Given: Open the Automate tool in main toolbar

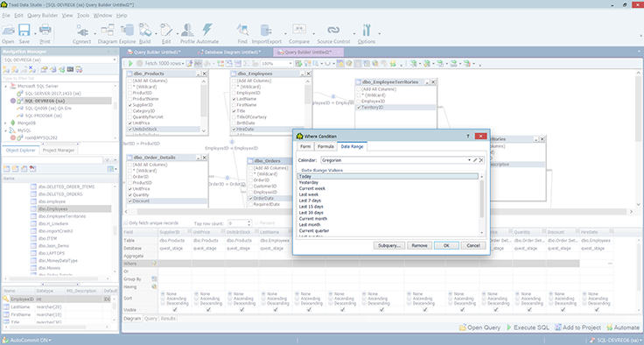Looking at the screenshot, I should tap(207, 33).
